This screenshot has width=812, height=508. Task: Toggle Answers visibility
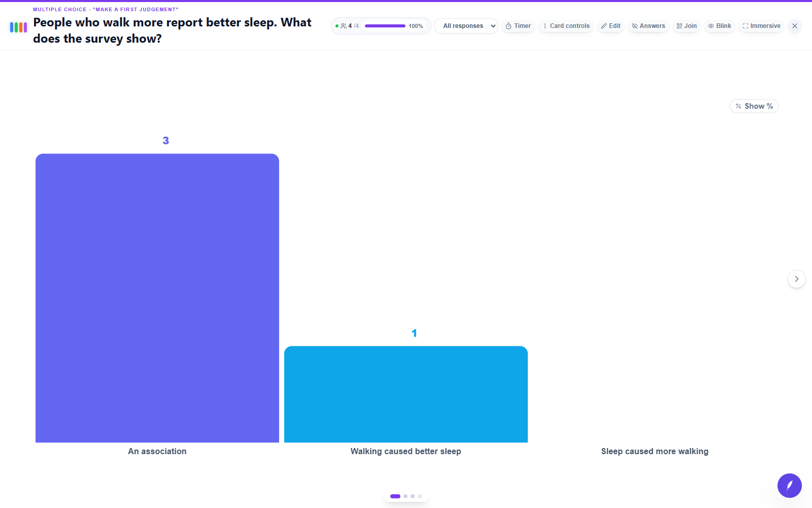click(x=648, y=26)
